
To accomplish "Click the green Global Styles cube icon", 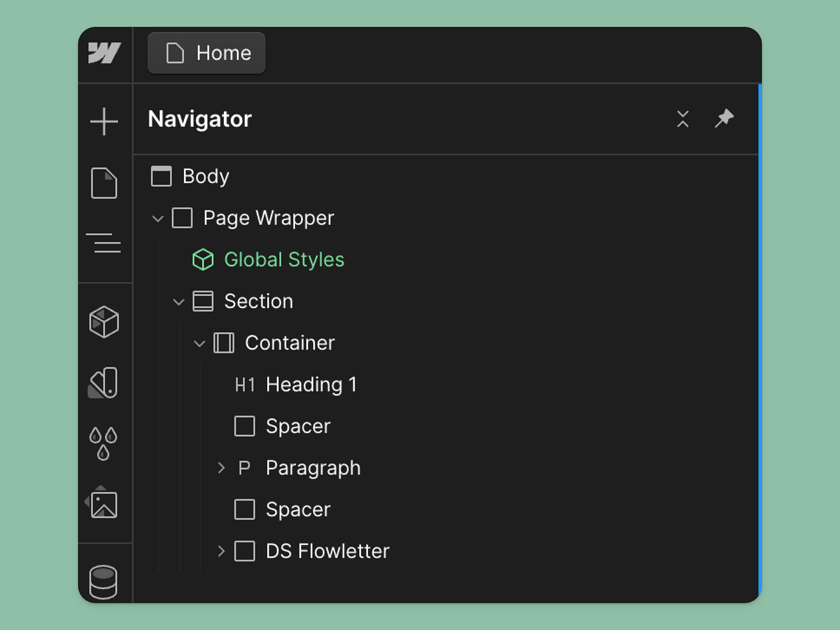I will (x=203, y=260).
